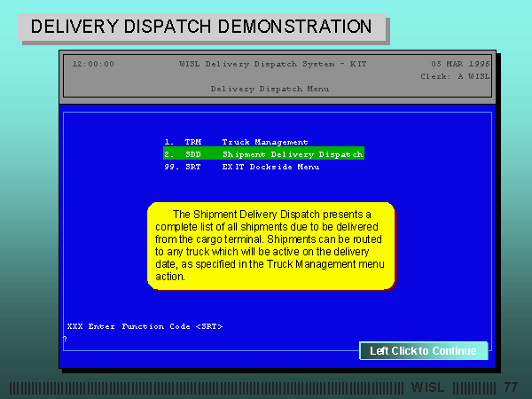Image resolution: width=532 pixels, height=399 pixels.
Task: Click the WISL footer label
Action: click(427, 387)
